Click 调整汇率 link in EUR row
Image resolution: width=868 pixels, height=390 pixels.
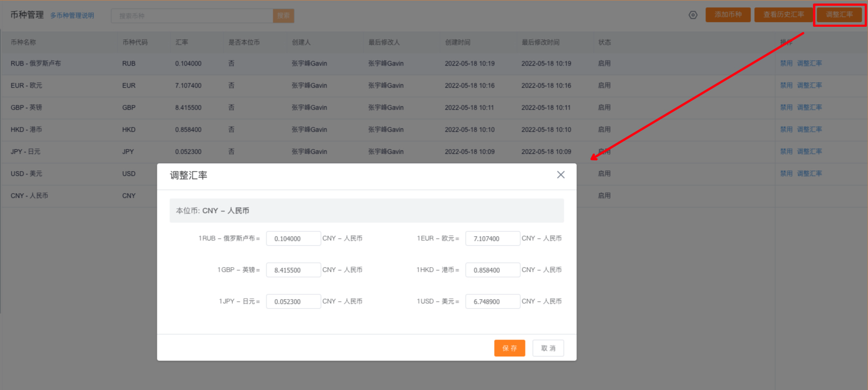pos(809,86)
